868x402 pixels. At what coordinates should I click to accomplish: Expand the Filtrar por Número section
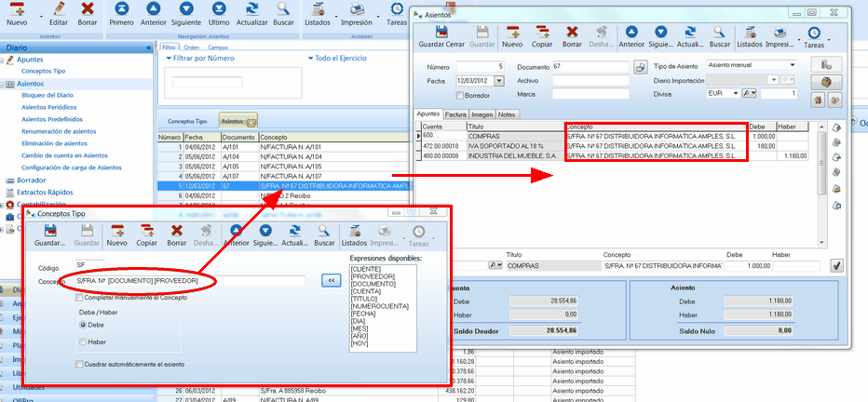point(169,59)
